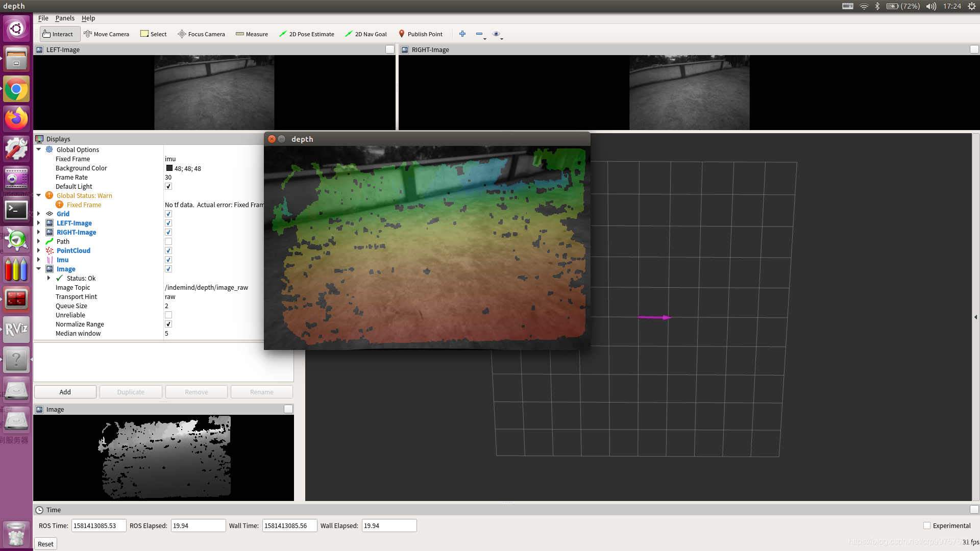Click the Duplicate display button
The image size is (980, 551).
tap(131, 392)
